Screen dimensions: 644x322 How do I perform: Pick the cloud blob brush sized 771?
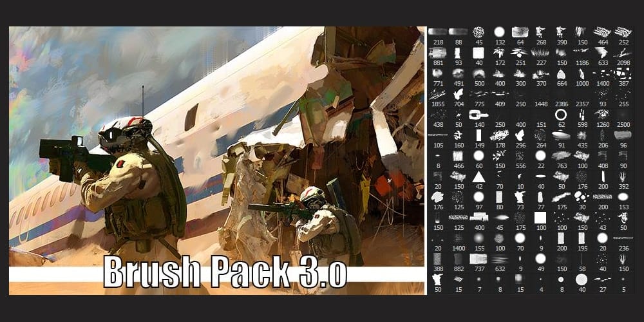pos(437,73)
